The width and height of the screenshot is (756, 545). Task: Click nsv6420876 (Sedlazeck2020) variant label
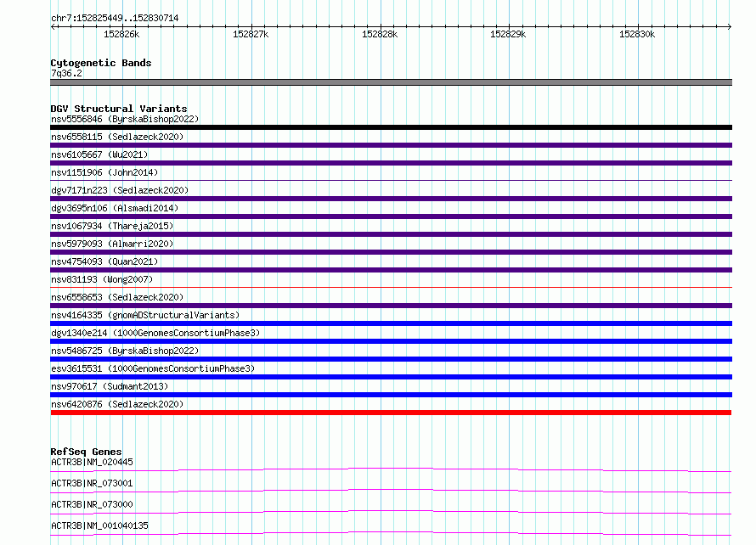coord(117,404)
